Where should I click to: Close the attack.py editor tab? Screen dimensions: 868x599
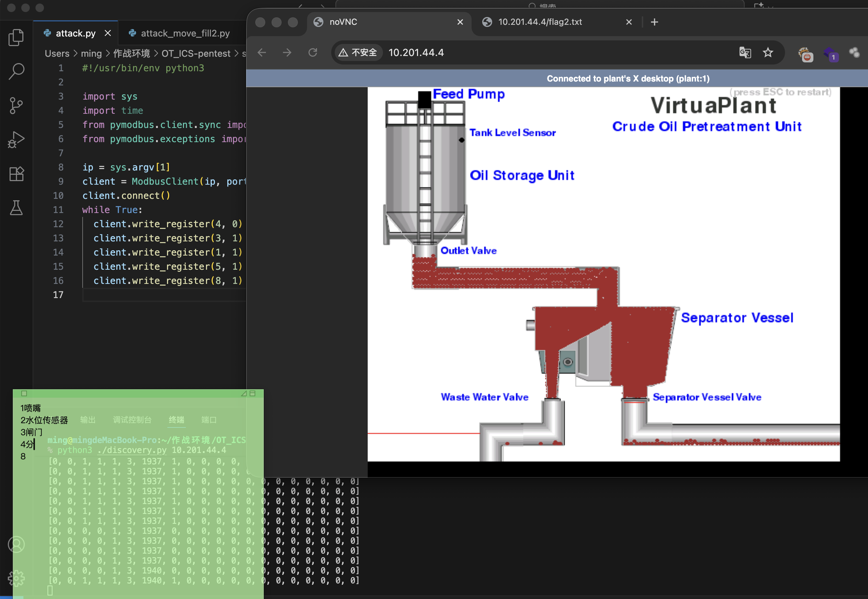click(x=108, y=33)
